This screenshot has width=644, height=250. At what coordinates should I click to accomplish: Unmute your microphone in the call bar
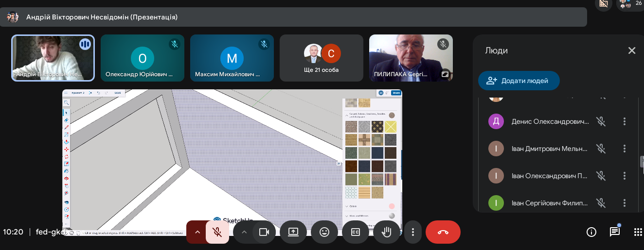point(217,232)
